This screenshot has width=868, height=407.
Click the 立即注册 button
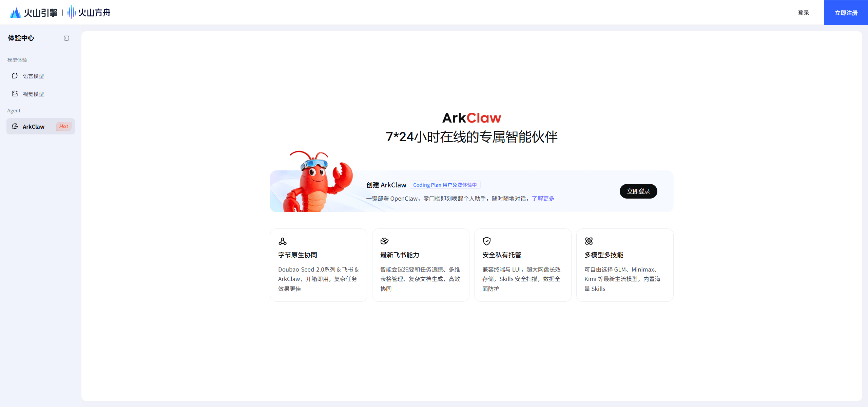pyautogui.click(x=845, y=12)
